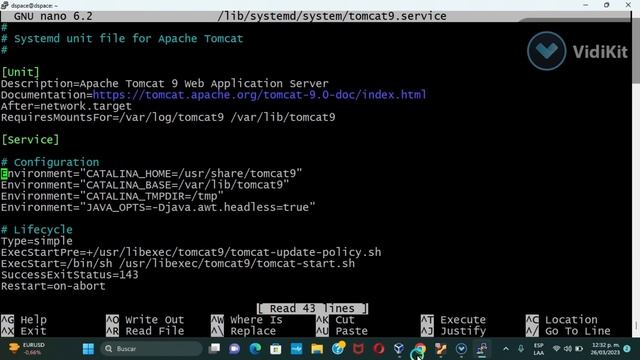The image size is (640, 360).
Task: Click the ^J Justify shortcut
Action: (453, 331)
